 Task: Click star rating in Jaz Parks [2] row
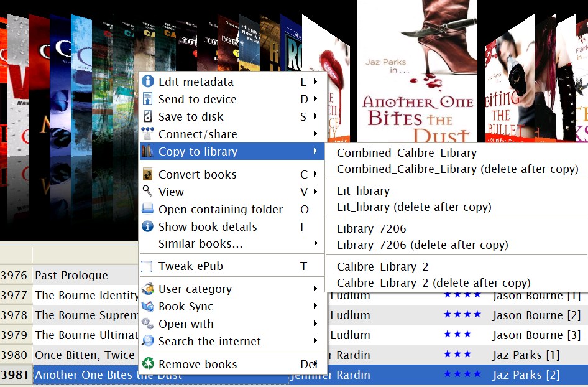462,374
